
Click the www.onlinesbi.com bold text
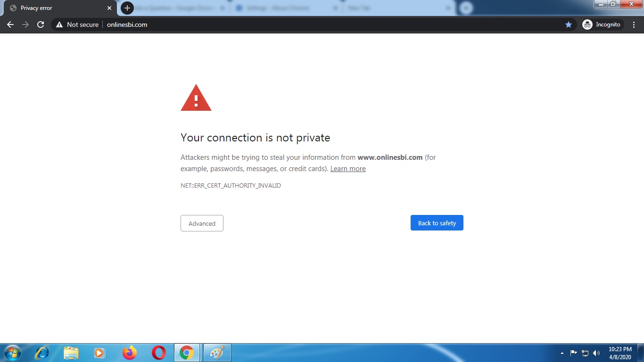390,157
